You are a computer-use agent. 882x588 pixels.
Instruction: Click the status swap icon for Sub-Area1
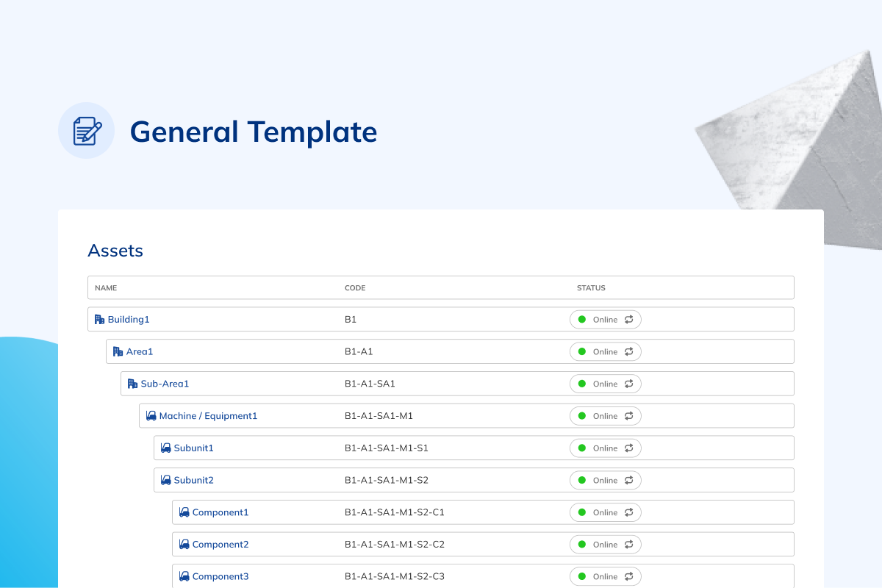628,384
